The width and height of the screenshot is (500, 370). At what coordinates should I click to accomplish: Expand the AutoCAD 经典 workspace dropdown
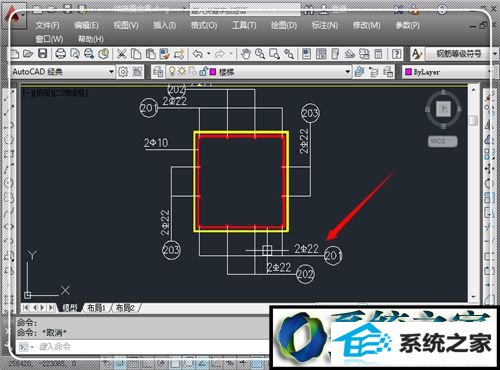[x=111, y=72]
